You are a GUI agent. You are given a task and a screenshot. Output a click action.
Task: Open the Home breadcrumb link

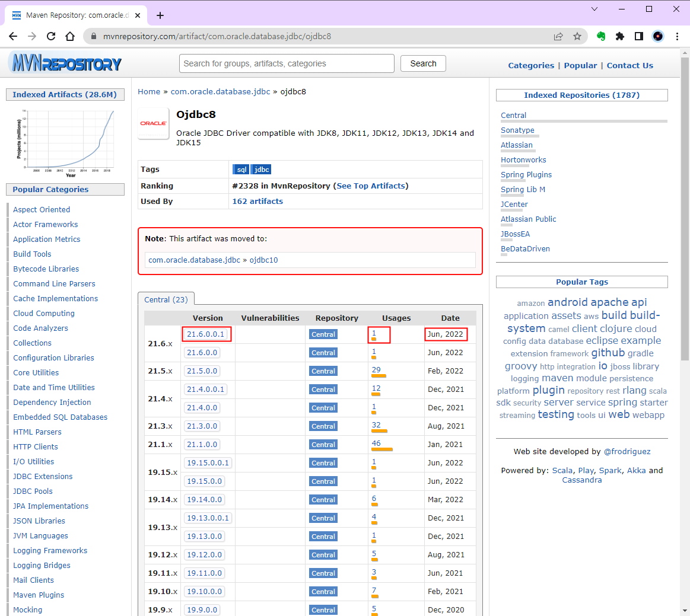tap(149, 91)
